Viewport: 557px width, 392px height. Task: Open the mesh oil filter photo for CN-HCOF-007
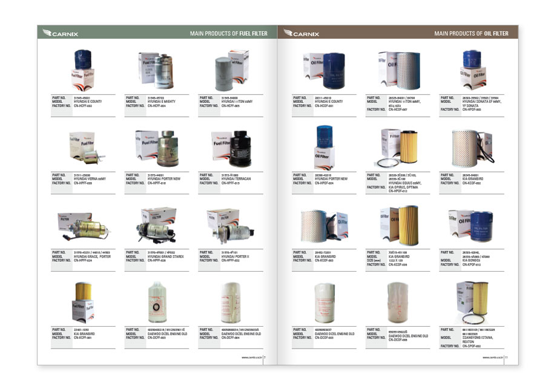click(399, 70)
